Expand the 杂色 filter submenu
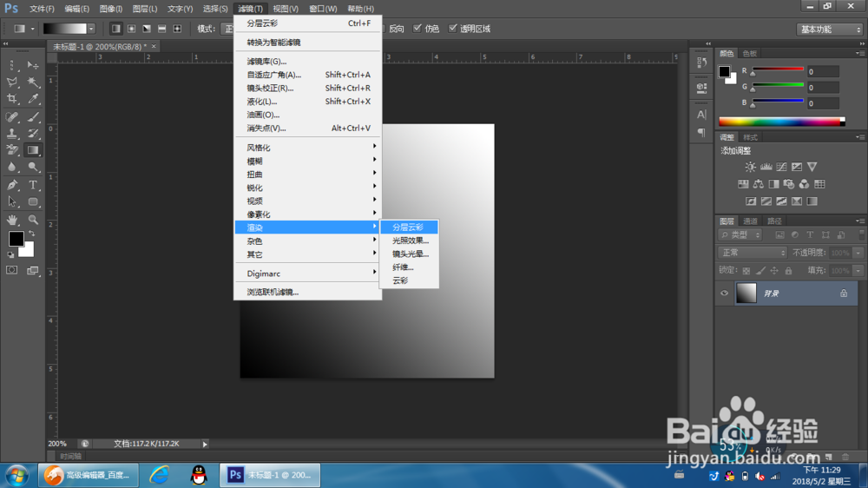This screenshot has width=868, height=488. [308, 241]
